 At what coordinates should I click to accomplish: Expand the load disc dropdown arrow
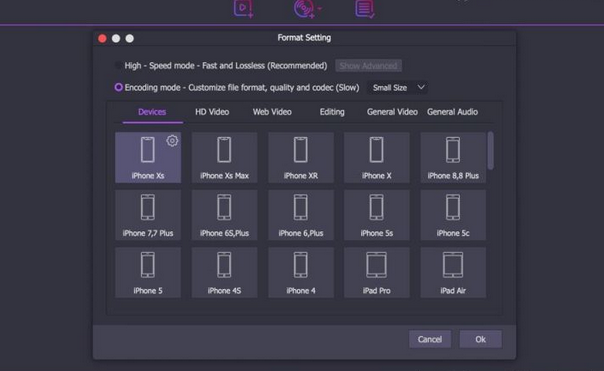point(320,8)
